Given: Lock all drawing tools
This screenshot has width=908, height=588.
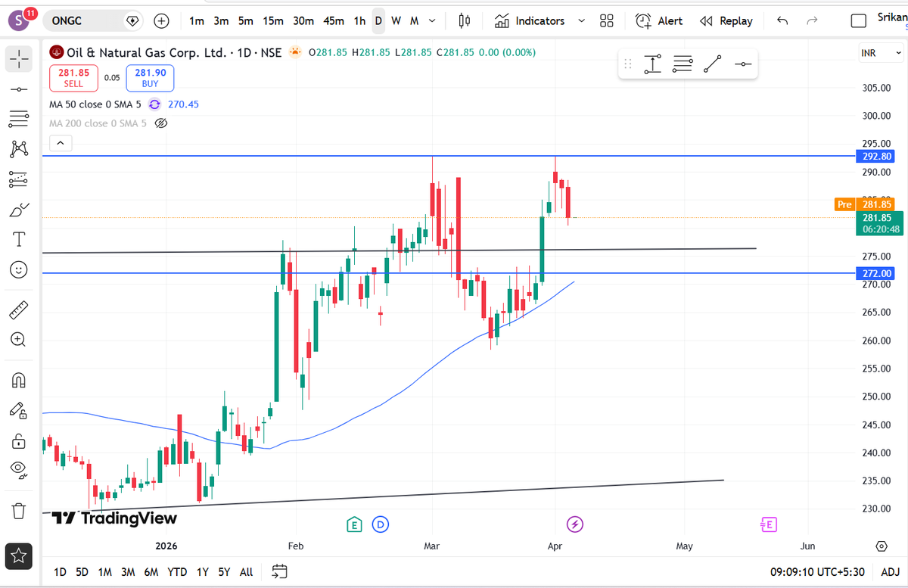Looking at the screenshot, I should [x=19, y=440].
